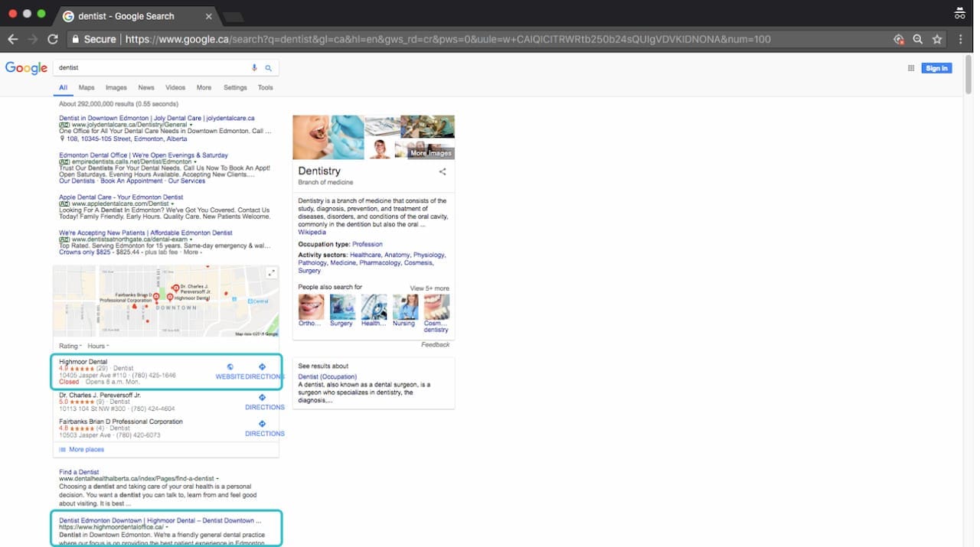980x547 pixels.
Task: Click directions icon for Dr. Charles J. Pereversoff
Action: (262, 398)
